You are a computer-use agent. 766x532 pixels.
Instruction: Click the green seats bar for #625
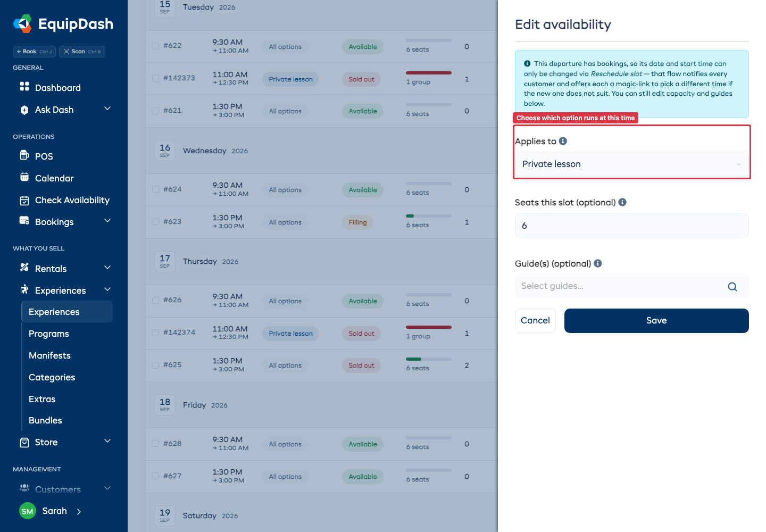pos(413,359)
